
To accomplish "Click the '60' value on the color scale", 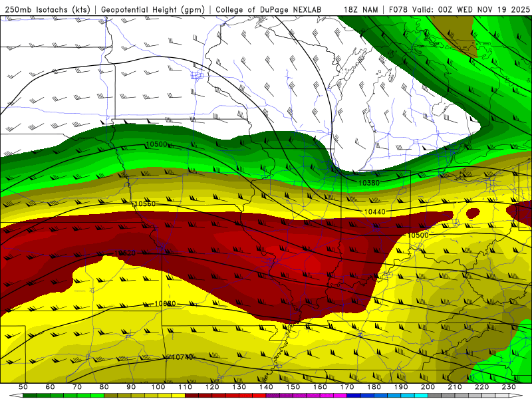I will click(50, 387).
